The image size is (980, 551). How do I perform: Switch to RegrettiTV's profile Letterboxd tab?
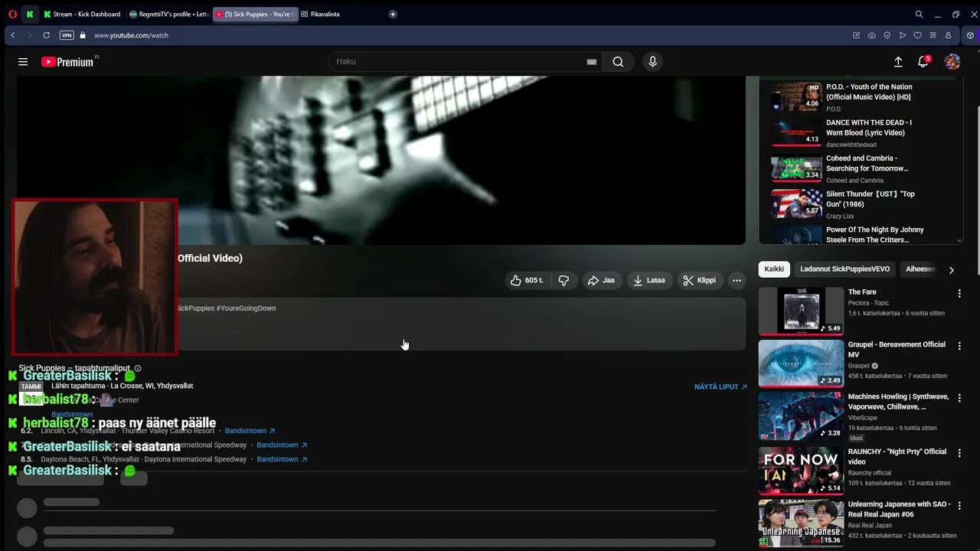[x=168, y=14]
